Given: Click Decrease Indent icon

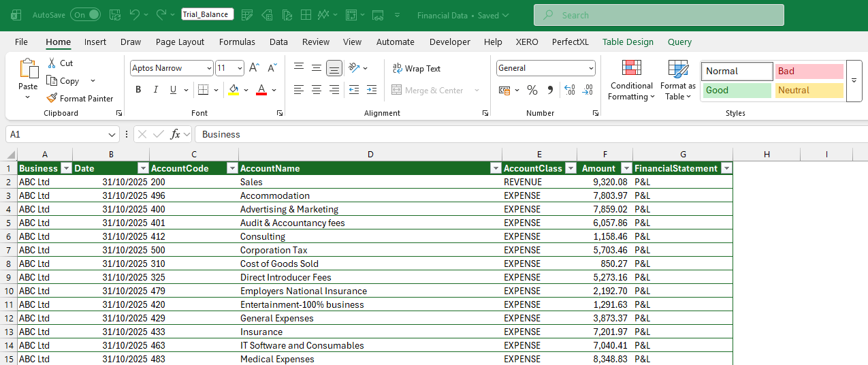Looking at the screenshot, I should 353,90.
